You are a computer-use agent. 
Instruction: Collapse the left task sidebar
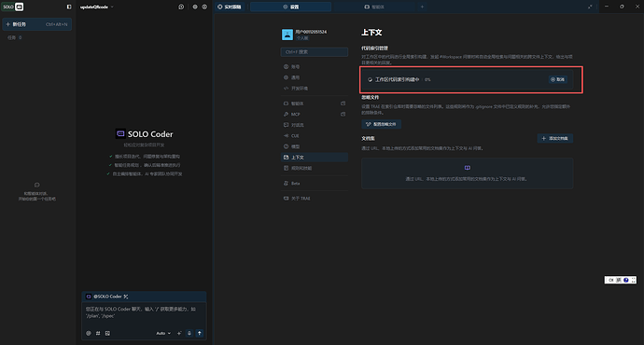(x=69, y=7)
